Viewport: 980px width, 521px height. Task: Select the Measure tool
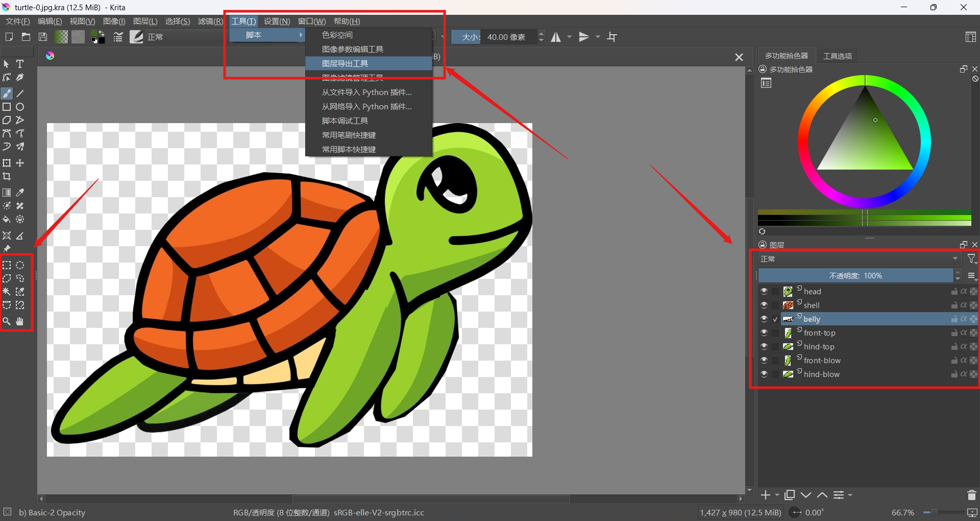tap(20, 235)
